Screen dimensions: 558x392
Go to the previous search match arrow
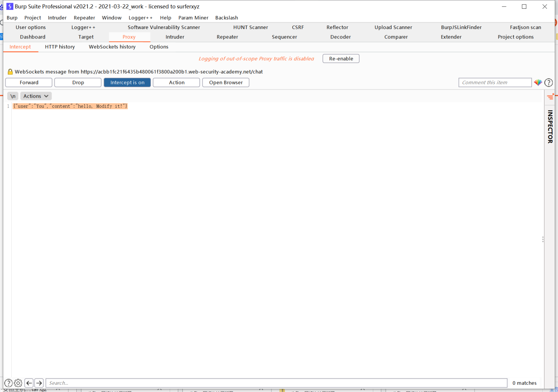pyautogui.click(x=29, y=383)
